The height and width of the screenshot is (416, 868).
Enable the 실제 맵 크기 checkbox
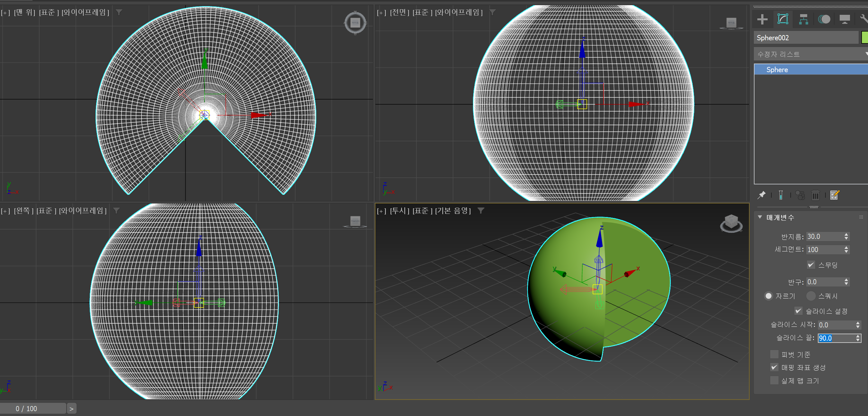pyautogui.click(x=774, y=381)
